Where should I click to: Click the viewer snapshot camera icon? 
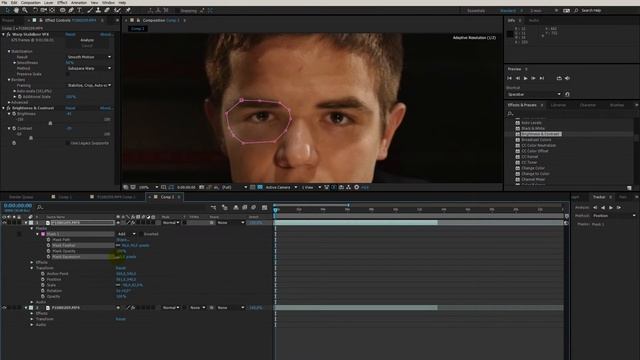coord(202,187)
